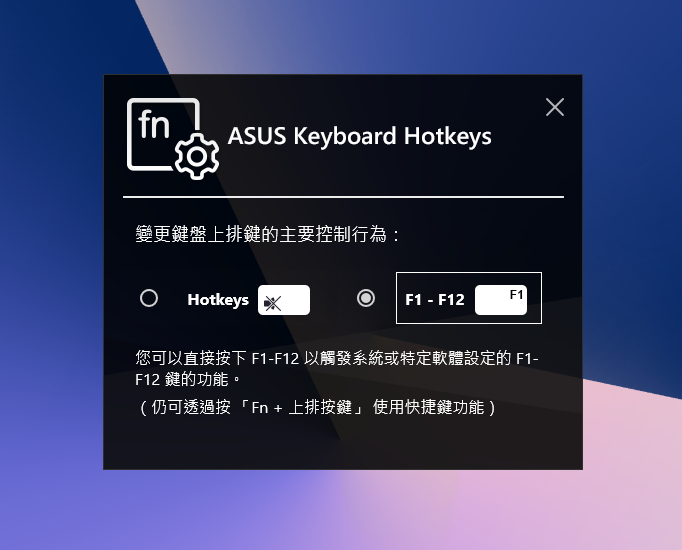Select the Hotkeys radio button
682x550 pixels.
(x=149, y=298)
